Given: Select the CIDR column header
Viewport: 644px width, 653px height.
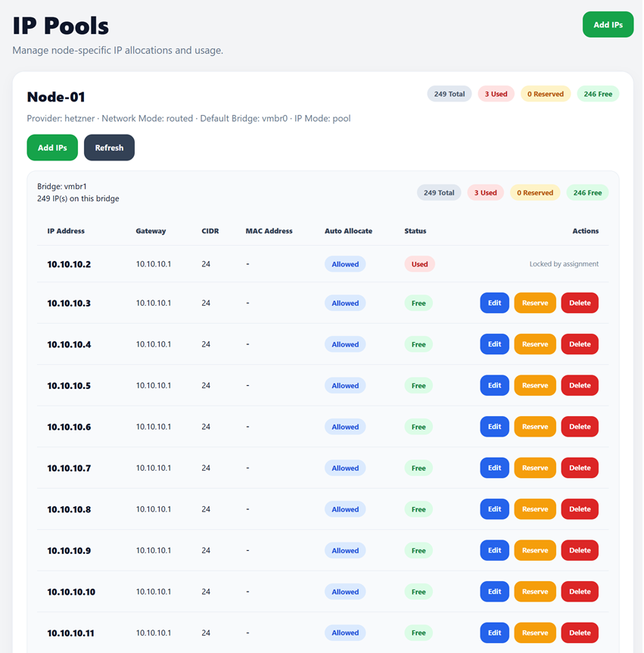Looking at the screenshot, I should point(210,231).
